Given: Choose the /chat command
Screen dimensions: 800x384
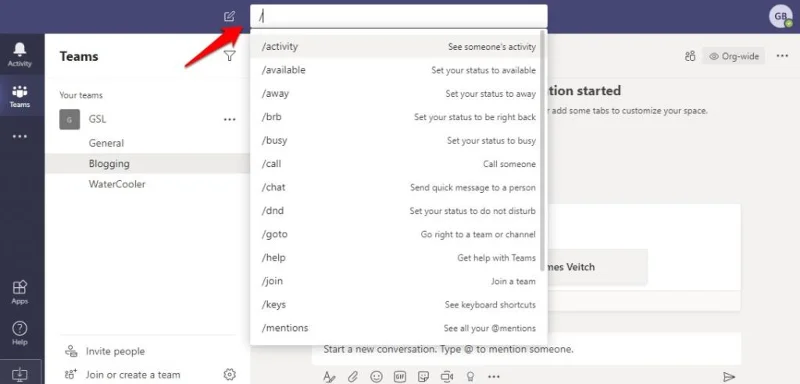Looking at the screenshot, I should tap(398, 187).
